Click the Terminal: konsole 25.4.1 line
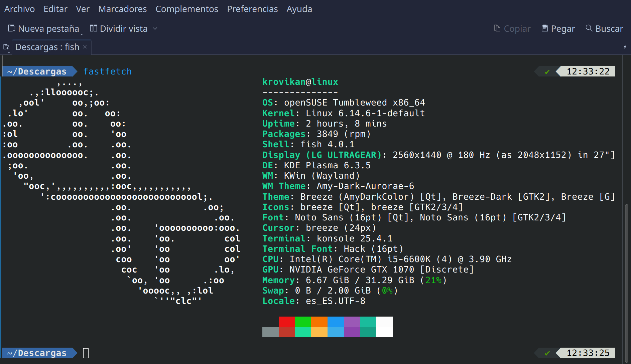Image resolution: width=631 pixels, height=364 pixels. (327, 238)
